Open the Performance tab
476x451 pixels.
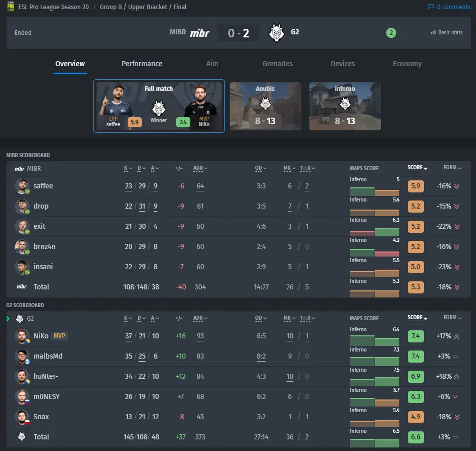[142, 64]
